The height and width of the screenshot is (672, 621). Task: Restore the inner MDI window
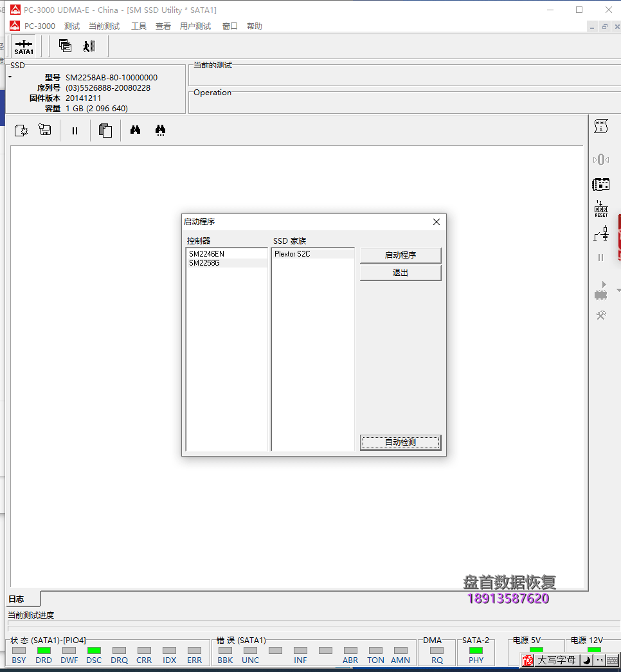[x=605, y=26]
